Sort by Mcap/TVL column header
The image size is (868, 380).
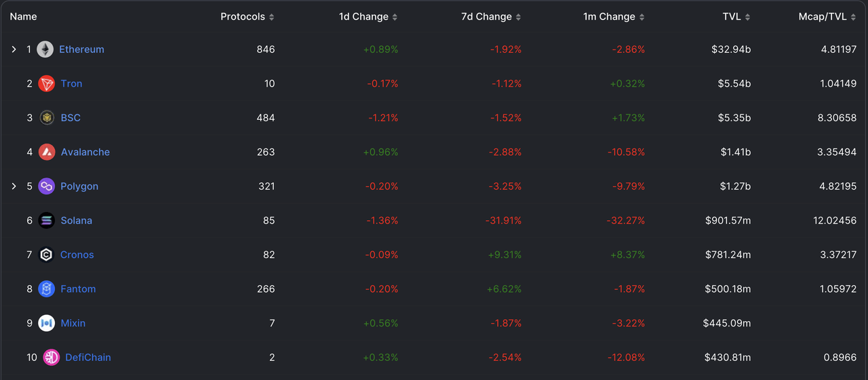[827, 16]
